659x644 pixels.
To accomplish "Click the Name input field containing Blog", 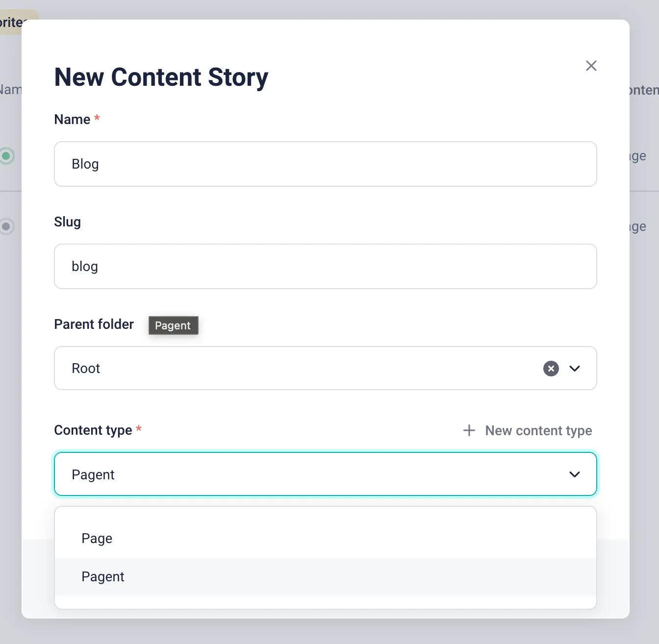I will tap(325, 164).
